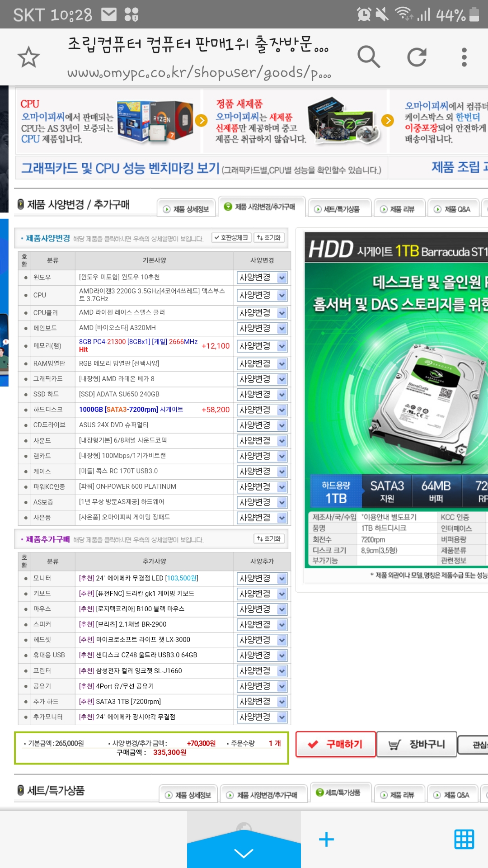Screen dimensions: 488x868
Task: Open new tab with plus icon
Action: click(x=326, y=840)
